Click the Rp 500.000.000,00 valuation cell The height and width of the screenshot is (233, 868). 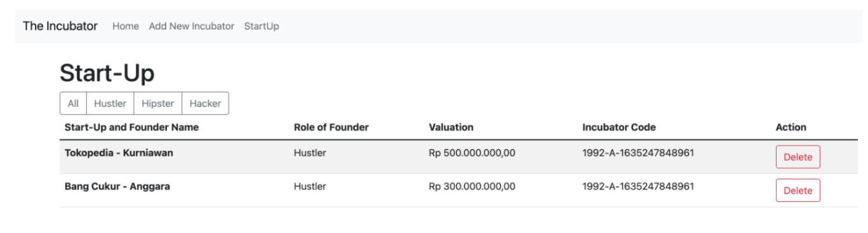coord(472,153)
